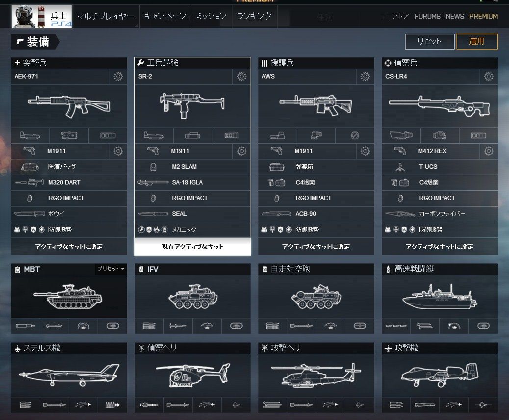Select the SA-18 IGLA launcher icon
The image size is (509, 420).
point(153,183)
